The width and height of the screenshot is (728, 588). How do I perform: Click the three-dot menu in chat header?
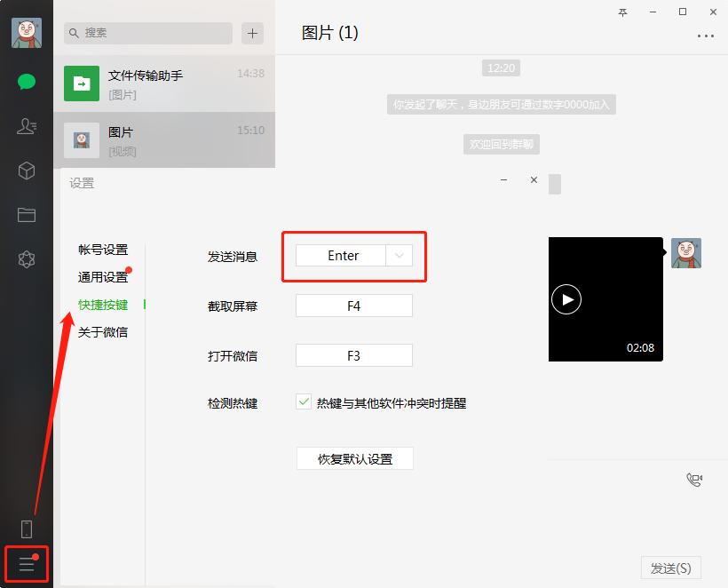[706, 36]
